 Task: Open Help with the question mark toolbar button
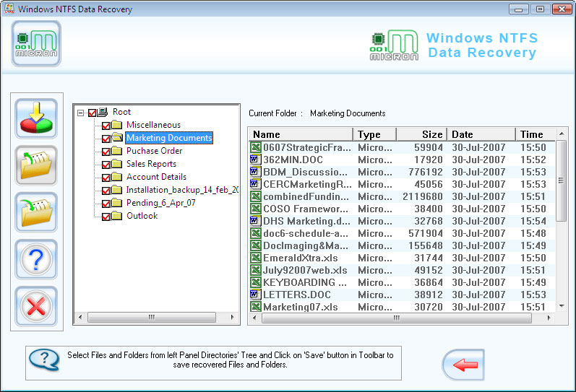(36, 259)
